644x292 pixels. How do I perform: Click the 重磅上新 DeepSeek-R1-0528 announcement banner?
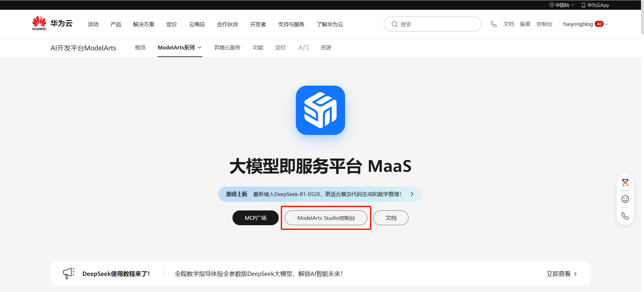pos(320,194)
